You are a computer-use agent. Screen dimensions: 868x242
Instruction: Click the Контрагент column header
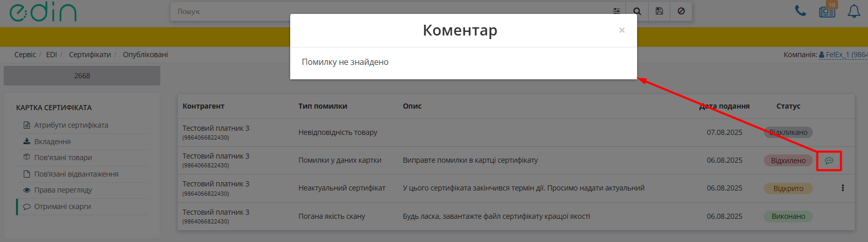204,106
